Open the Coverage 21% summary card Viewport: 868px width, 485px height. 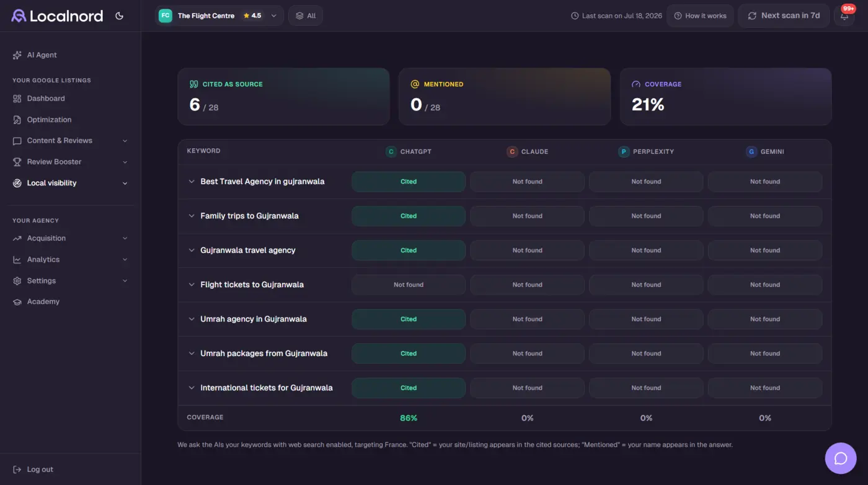725,97
